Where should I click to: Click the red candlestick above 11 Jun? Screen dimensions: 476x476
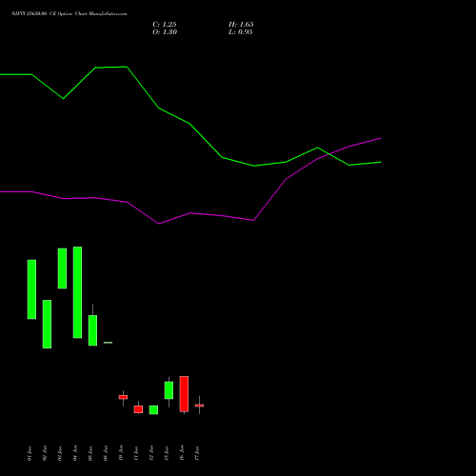[x=138, y=409]
